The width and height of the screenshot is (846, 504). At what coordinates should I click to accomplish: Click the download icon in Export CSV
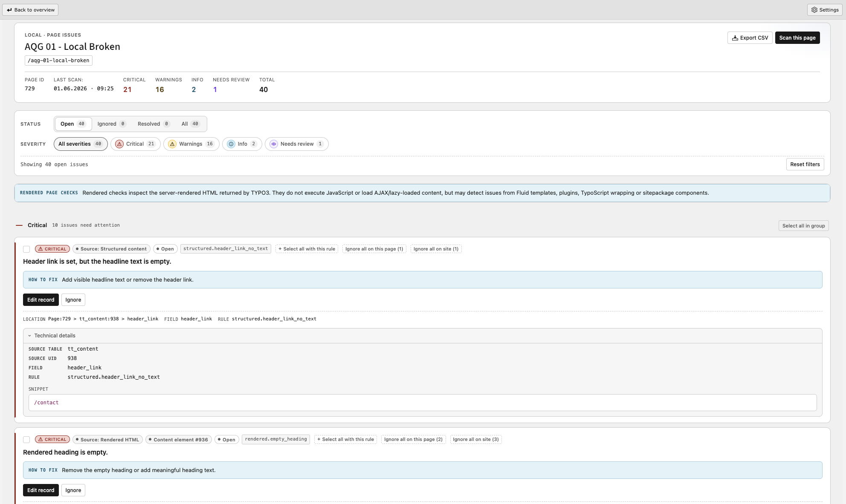pos(735,38)
